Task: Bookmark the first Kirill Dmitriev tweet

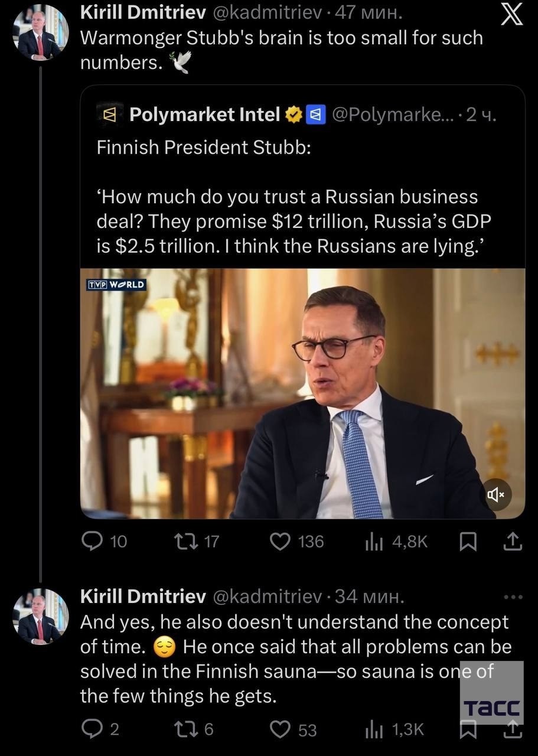Action: pos(468,542)
